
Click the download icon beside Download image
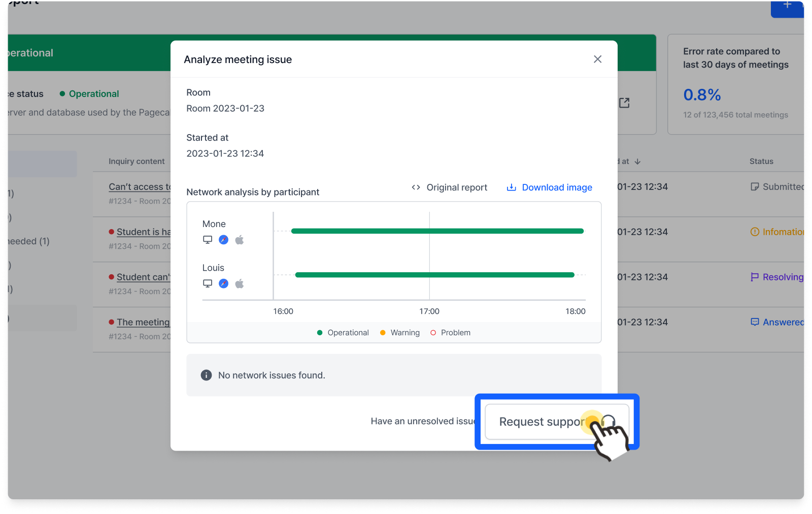tap(511, 187)
